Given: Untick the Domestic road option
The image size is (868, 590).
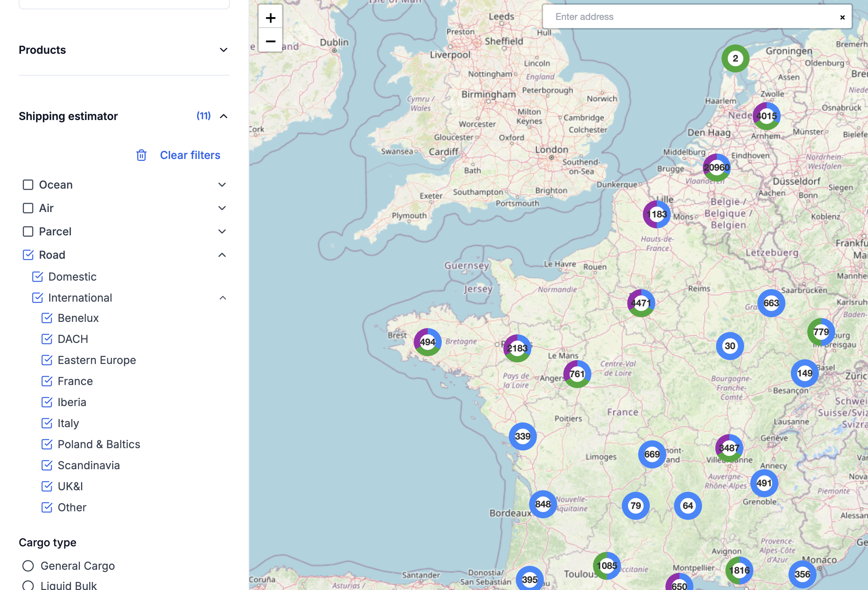Looking at the screenshot, I should point(37,277).
